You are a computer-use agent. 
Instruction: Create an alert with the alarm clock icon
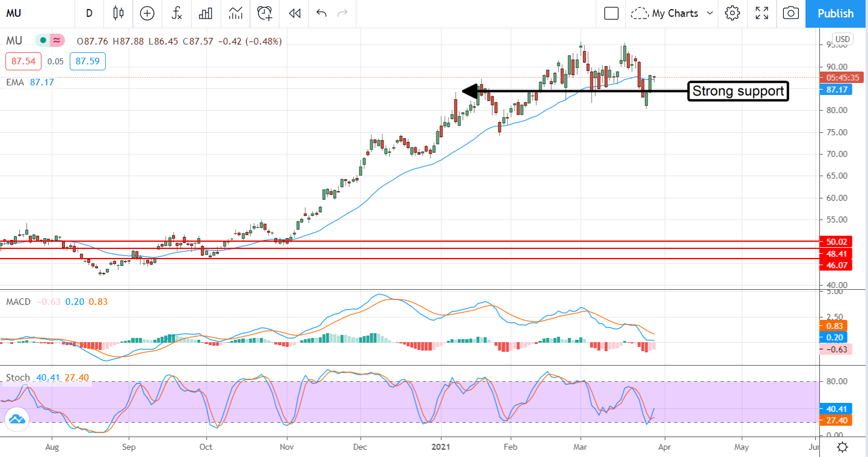point(264,13)
